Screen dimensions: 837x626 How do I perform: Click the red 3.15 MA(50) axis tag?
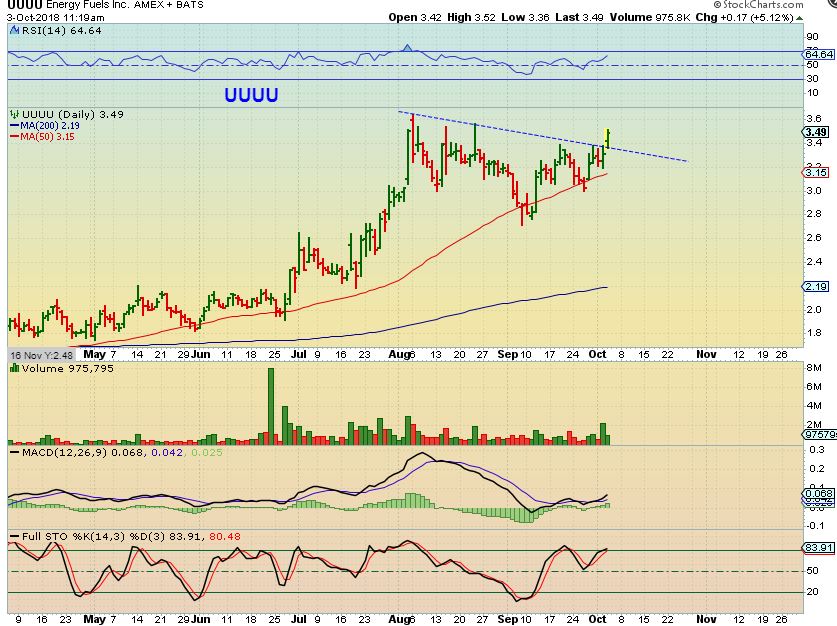(x=816, y=172)
